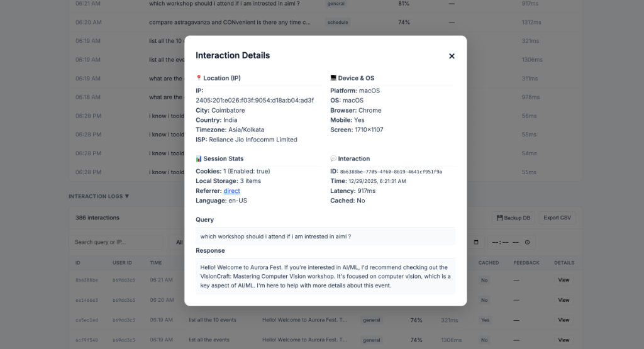Open the 'direct' referrer link
The height and width of the screenshot is (349, 644).
[231, 191]
